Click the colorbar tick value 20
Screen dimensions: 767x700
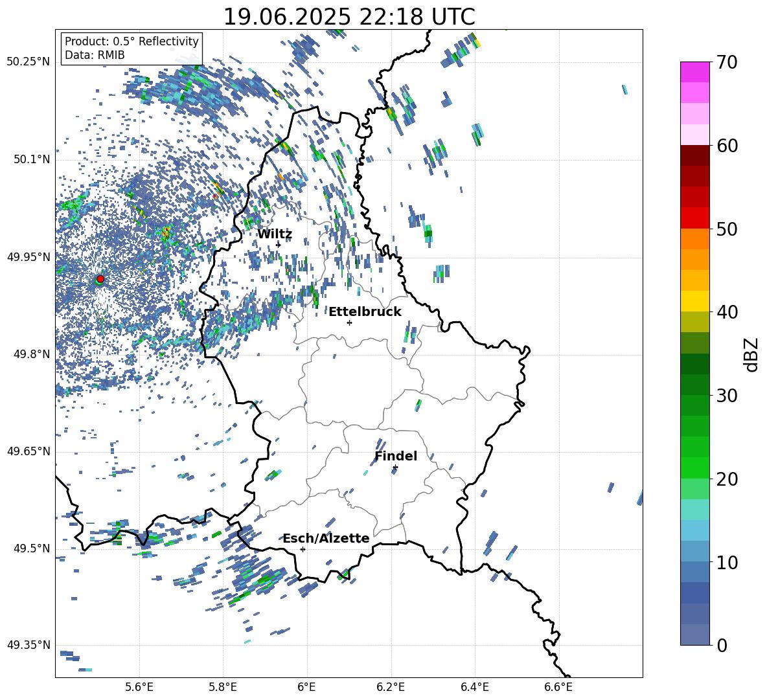pyautogui.click(x=727, y=479)
